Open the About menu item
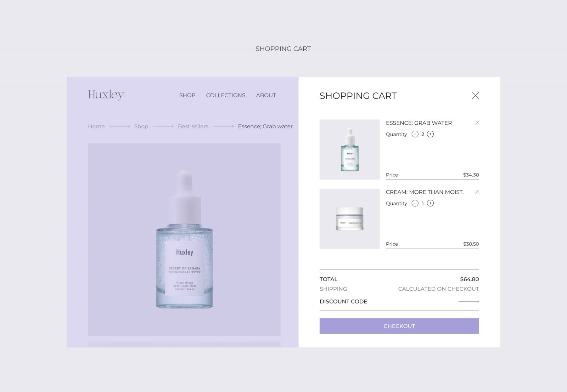The height and width of the screenshot is (392, 567). tap(266, 95)
